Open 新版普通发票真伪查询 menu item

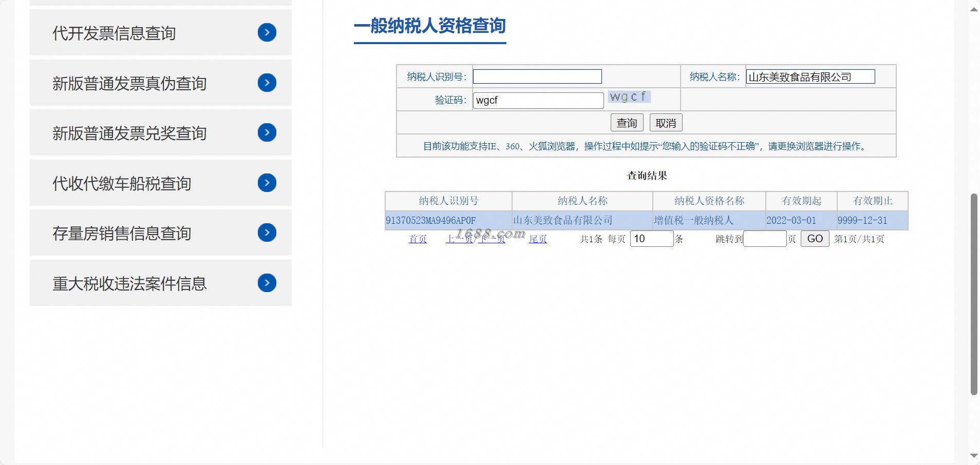click(x=161, y=83)
